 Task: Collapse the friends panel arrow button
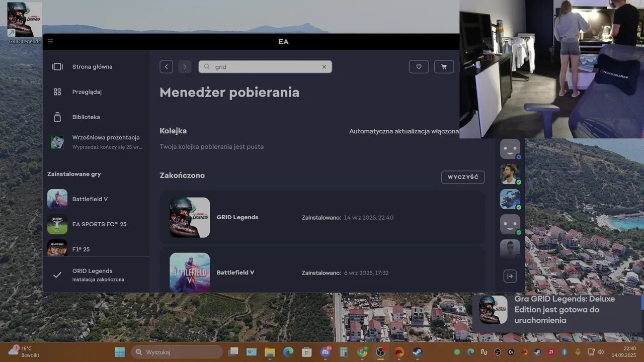510,276
